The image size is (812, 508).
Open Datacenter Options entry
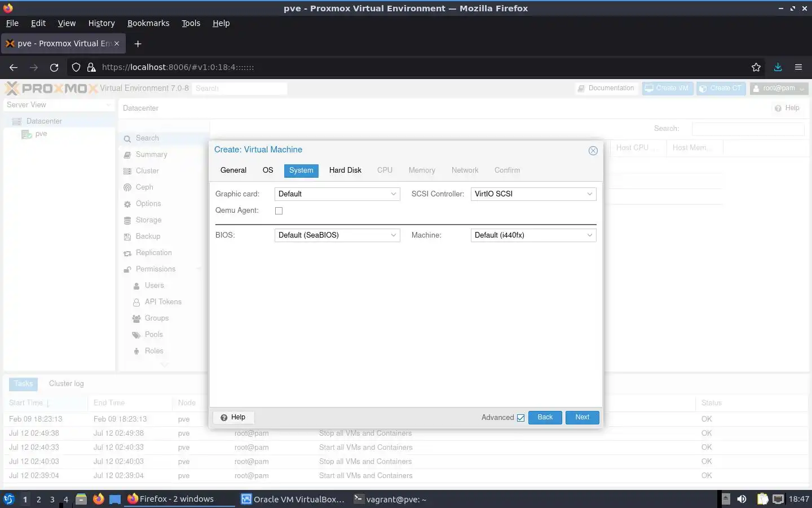(148, 204)
